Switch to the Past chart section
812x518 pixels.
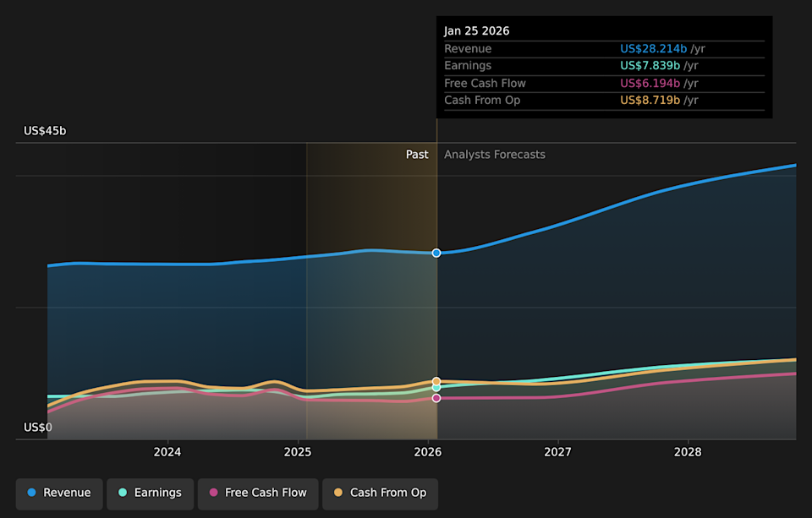tap(417, 155)
